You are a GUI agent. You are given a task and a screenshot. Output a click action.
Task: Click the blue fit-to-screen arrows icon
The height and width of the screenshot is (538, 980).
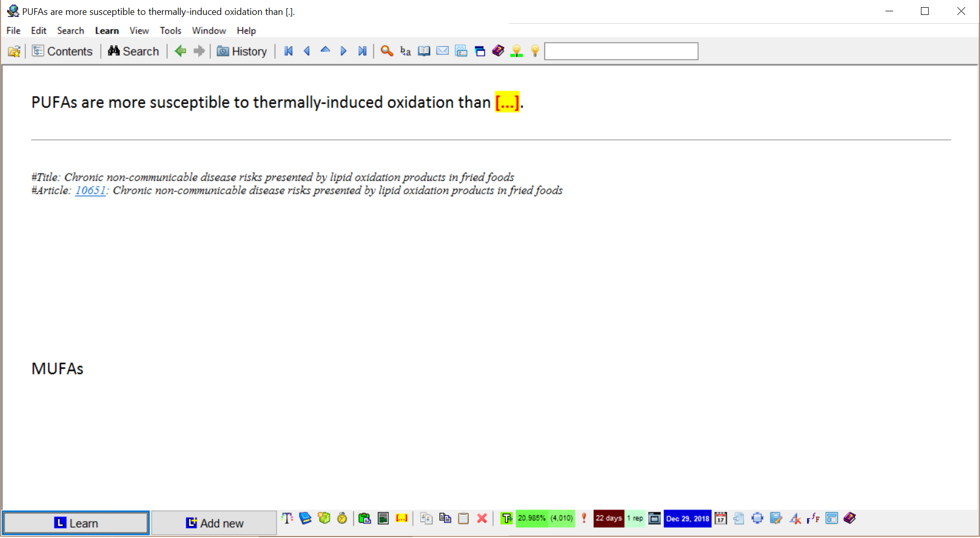758,518
